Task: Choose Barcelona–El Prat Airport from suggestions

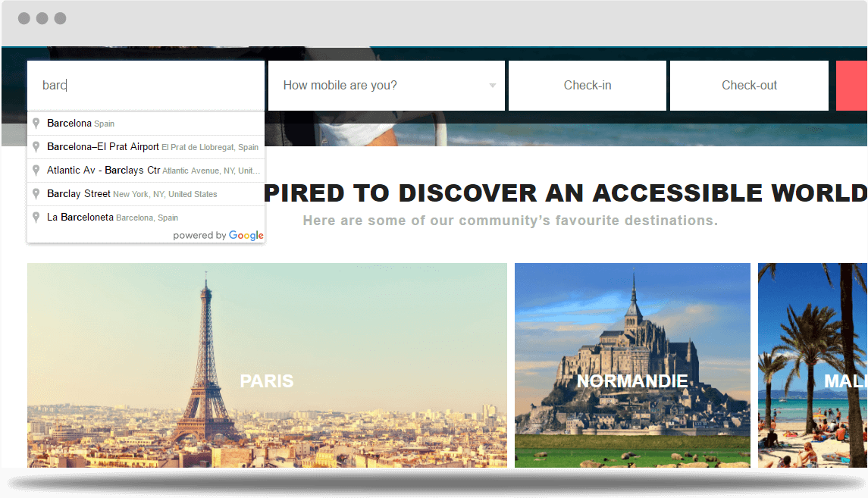Action: (x=146, y=146)
